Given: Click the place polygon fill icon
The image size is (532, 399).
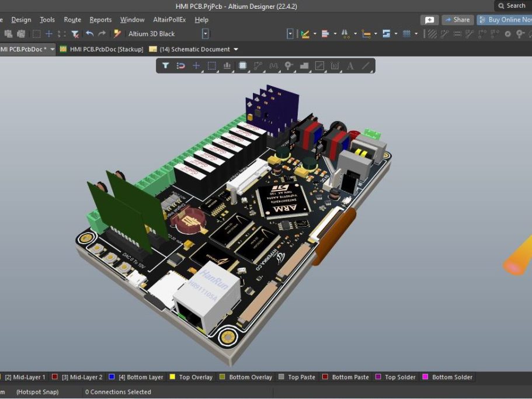Looking at the screenshot, I should pos(304,65).
